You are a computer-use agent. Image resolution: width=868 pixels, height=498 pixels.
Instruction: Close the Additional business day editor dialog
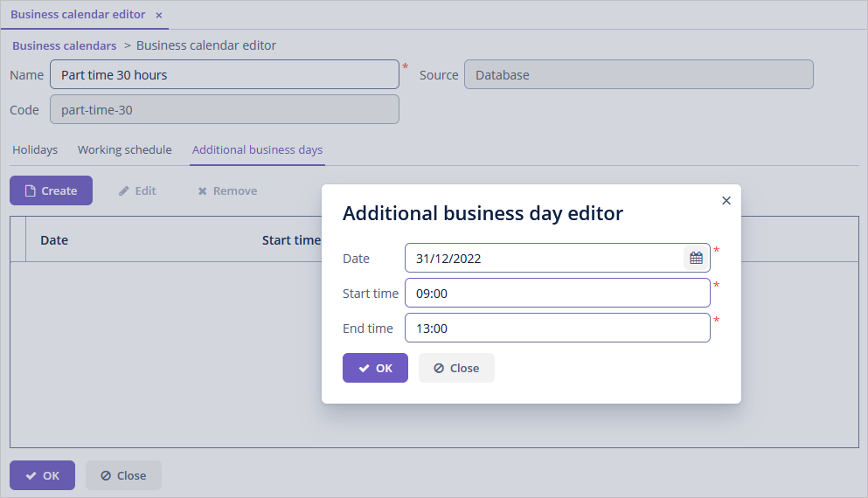click(726, 200)
